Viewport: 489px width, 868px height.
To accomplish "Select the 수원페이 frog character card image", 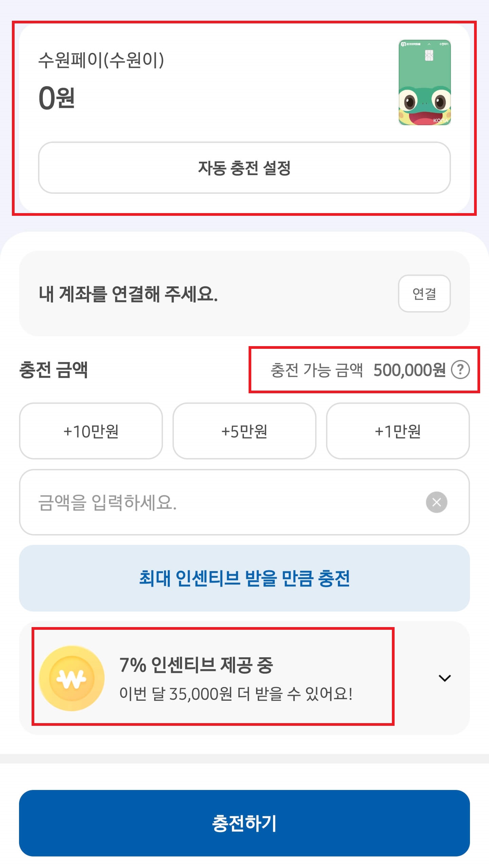I will tap(424, 83).
